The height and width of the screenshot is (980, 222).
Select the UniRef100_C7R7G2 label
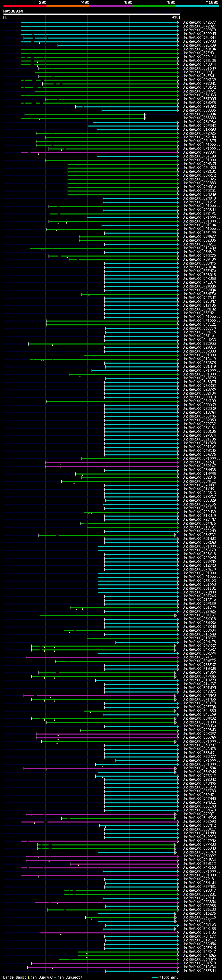[x=199, y=424]
